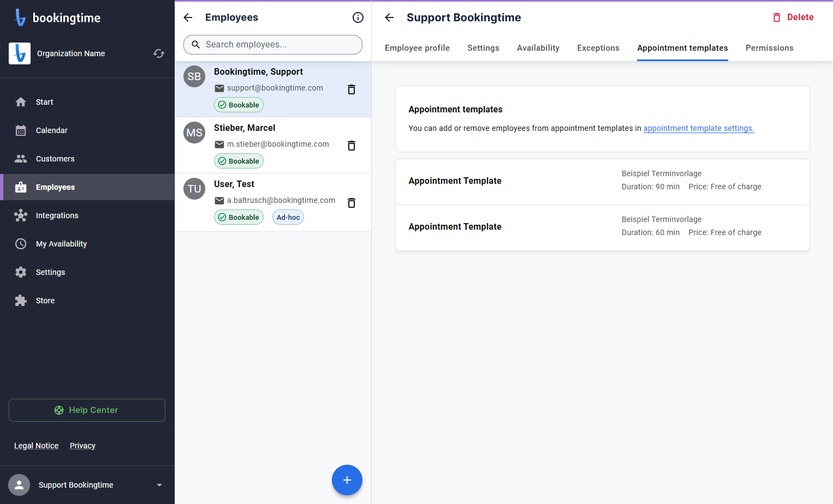
Task: Open the Store puzzle icon
Action: pos(21,301)
